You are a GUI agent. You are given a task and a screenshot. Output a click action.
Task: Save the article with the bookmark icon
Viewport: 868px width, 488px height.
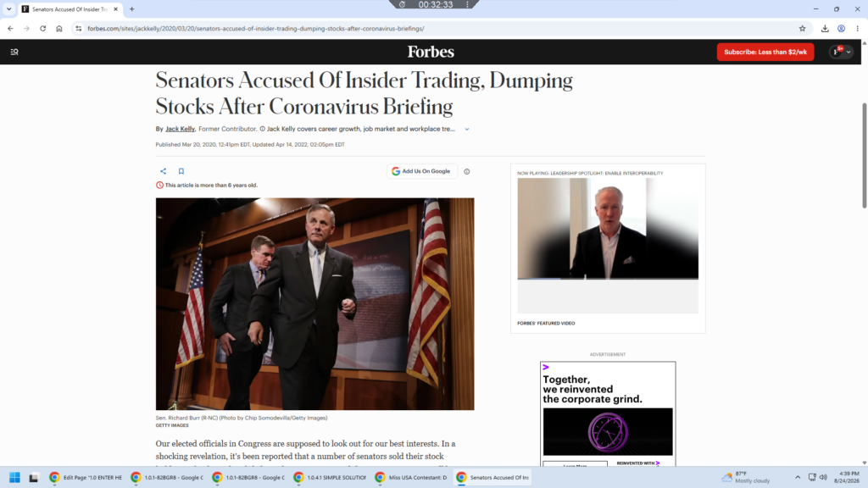(181, 171)
